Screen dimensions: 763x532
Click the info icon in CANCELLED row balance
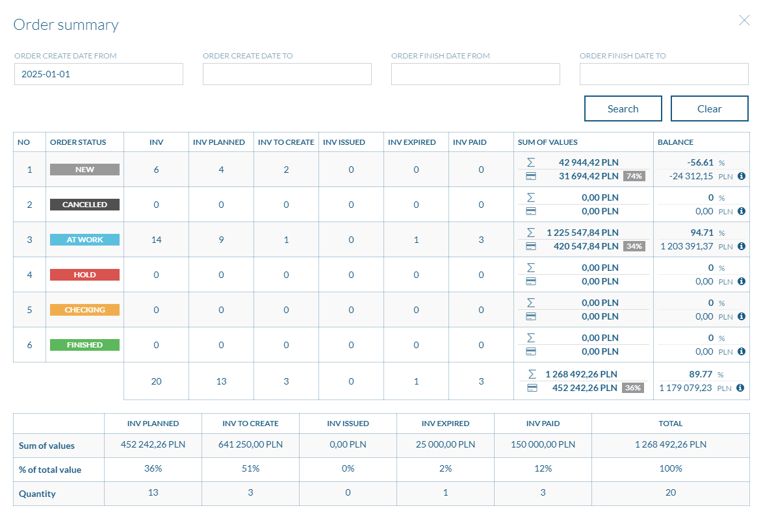pos(742,211)
